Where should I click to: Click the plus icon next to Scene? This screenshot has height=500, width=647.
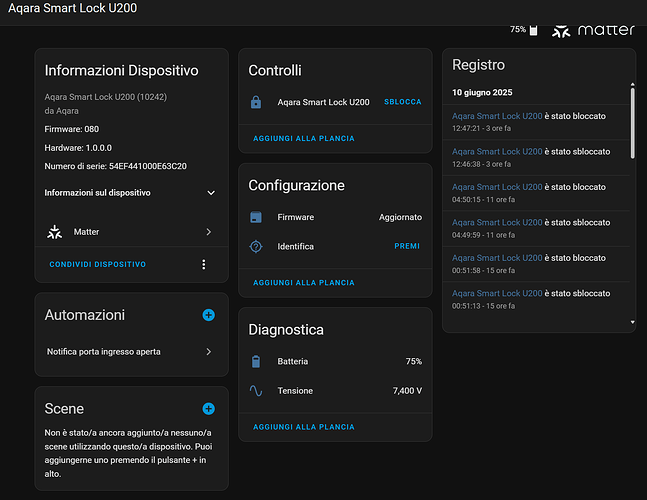(208, 408)
